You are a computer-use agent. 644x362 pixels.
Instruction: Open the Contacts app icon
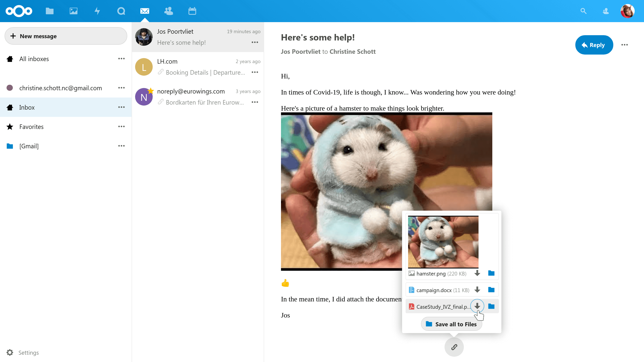click(168, 11)
